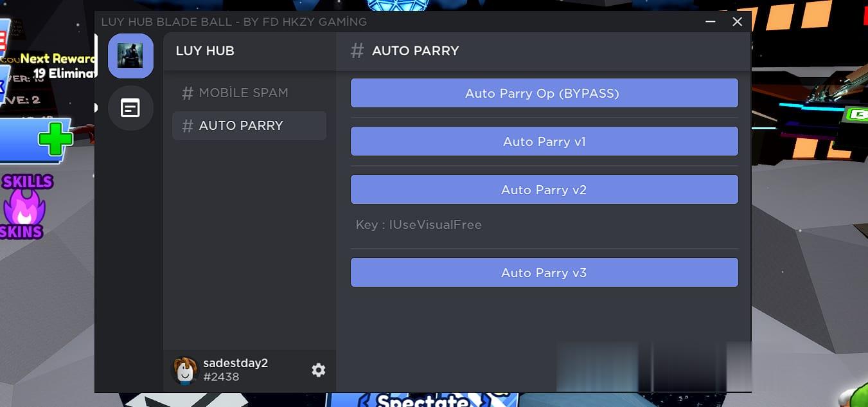Viewport: 868px width, 407px height.
Task: Switch to the MOBILE SPAM channel
Action: 243,93
